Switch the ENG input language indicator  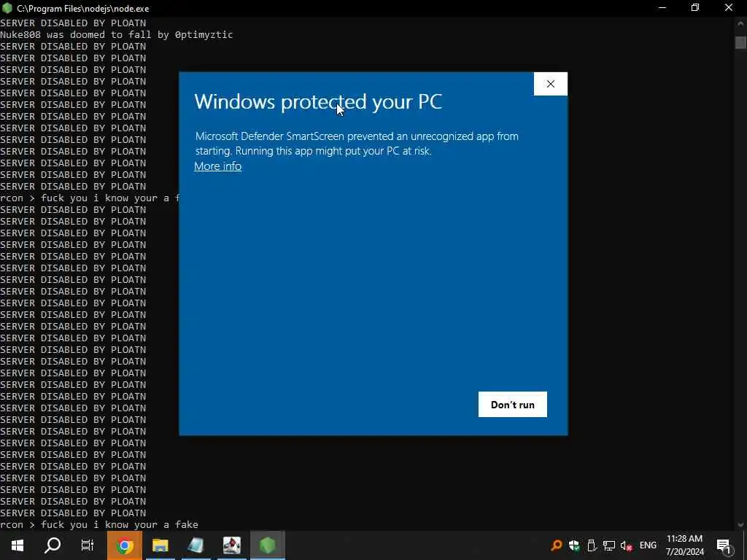(x=648, y=545)
